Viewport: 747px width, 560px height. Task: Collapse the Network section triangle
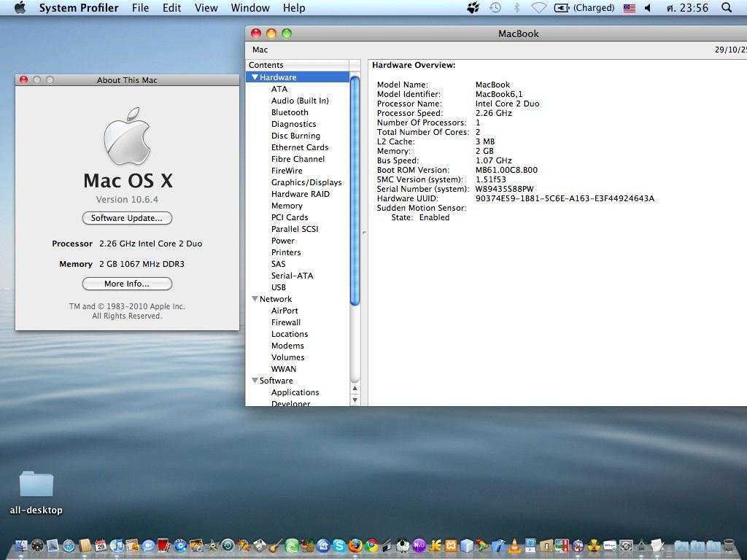point(255,299)
